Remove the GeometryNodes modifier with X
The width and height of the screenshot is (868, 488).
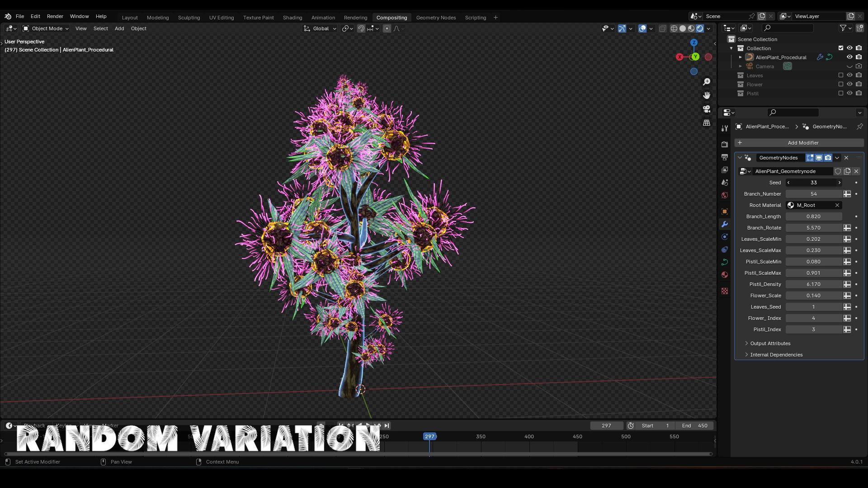click(x=846, y=158)
